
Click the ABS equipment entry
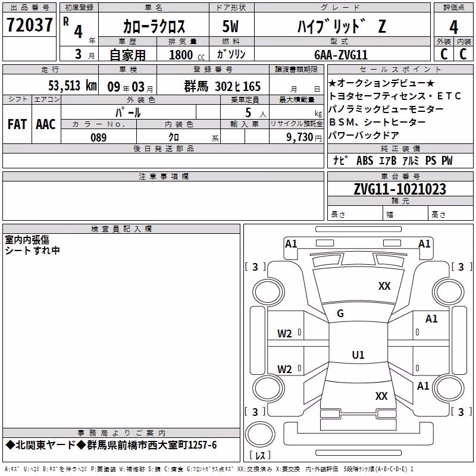tap(365, 160)
